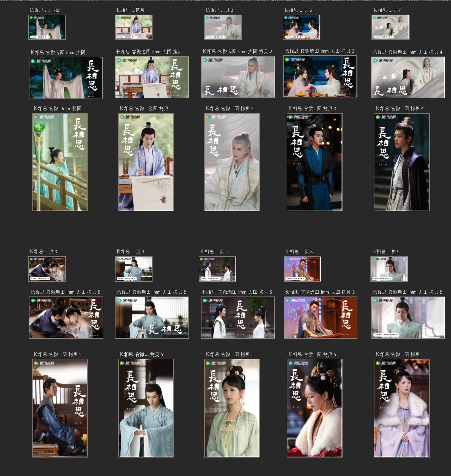Click the vertical poster of the woman in white fur and red
451x476 pixels.
tap(315, 408)
